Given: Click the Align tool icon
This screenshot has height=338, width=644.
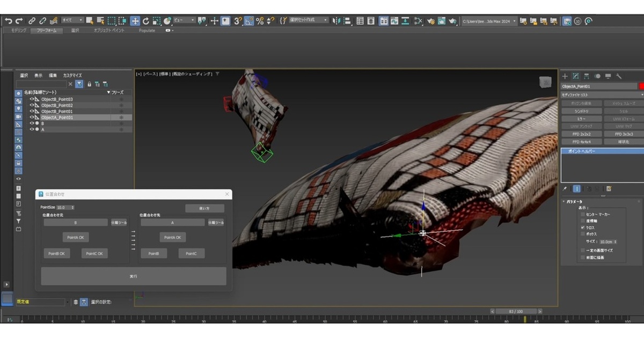Looking at the screenshot, I should pyautogui.click(x=348, y=20).
